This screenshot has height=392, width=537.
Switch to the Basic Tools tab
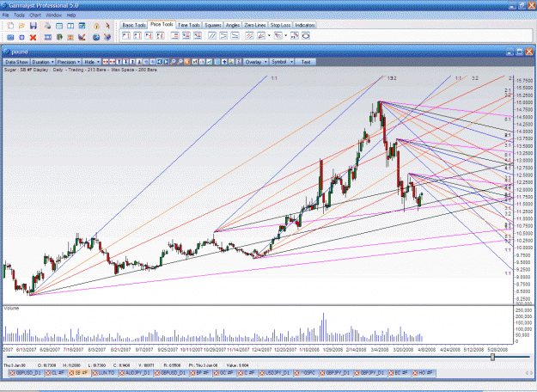[134, 25]
